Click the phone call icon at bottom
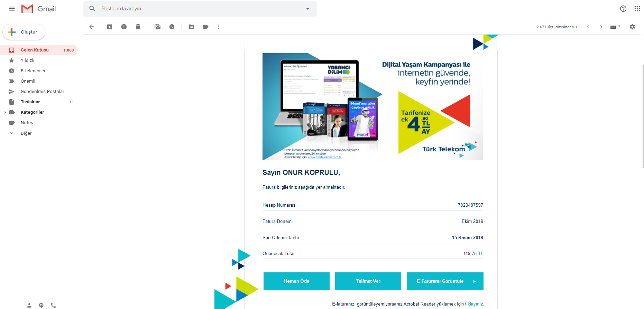This screenshot has height=309, width=644. [53, 305]
